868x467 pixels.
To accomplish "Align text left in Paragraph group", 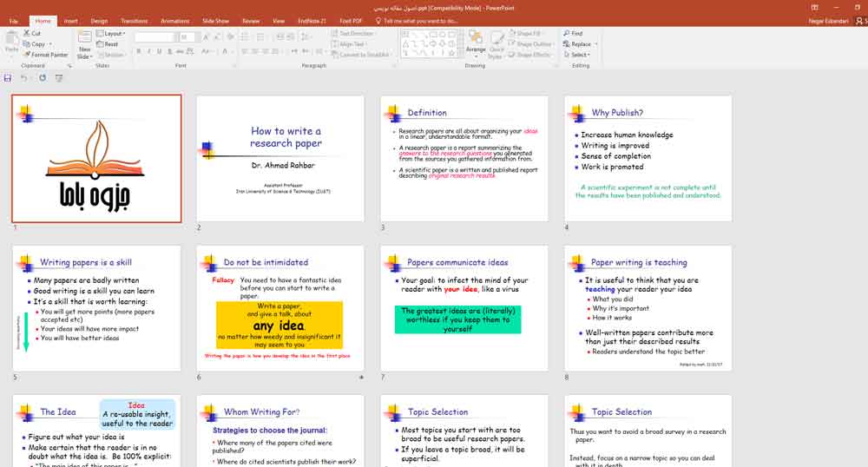I will tap(245, 51).
